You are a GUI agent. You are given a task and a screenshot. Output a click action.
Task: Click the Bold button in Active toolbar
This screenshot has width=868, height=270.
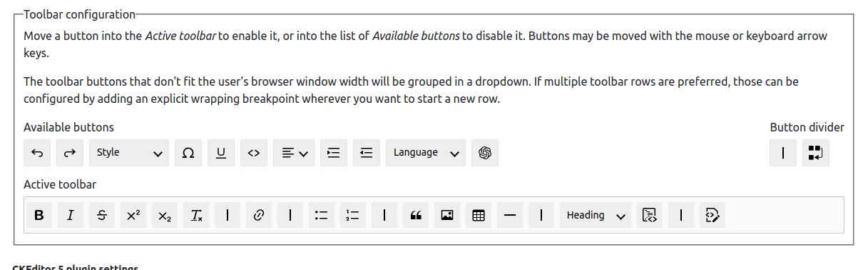click(x=39, y=215)
